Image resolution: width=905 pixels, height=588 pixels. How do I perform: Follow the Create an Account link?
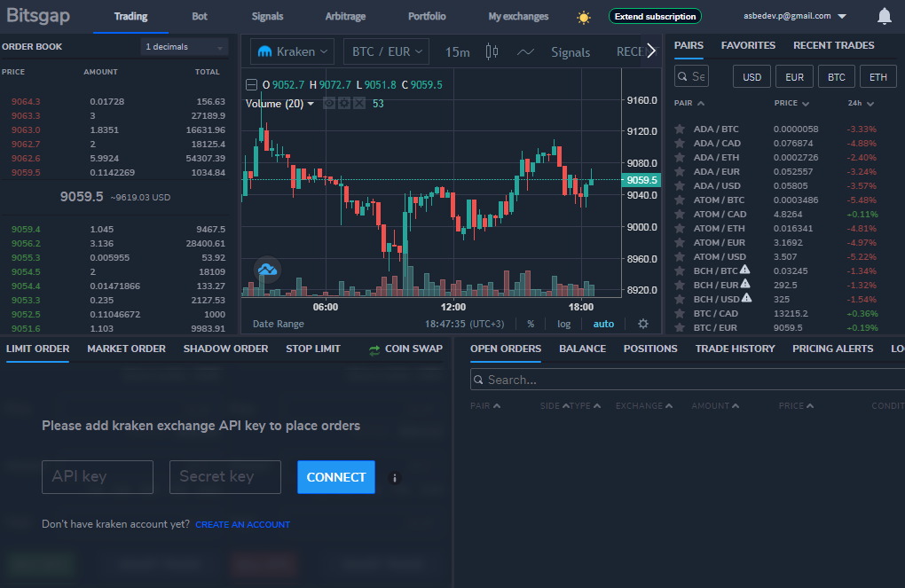[242, 524]
